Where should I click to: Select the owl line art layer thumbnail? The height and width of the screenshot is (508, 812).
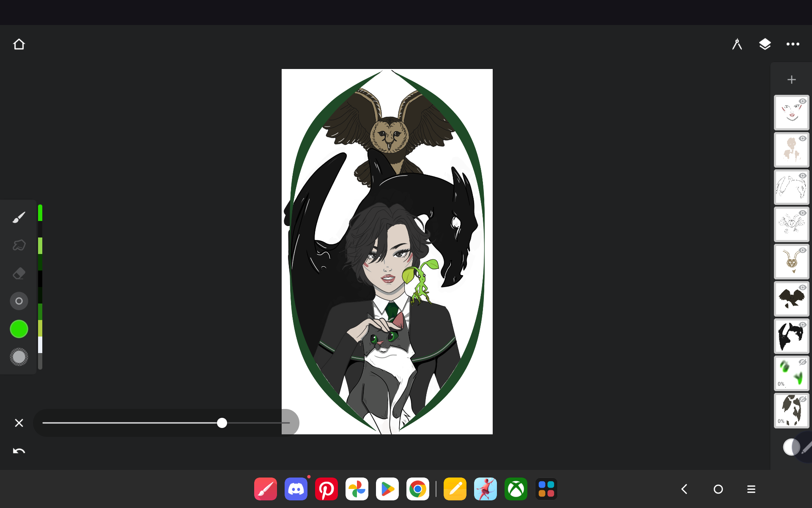(x=791, y=224)
